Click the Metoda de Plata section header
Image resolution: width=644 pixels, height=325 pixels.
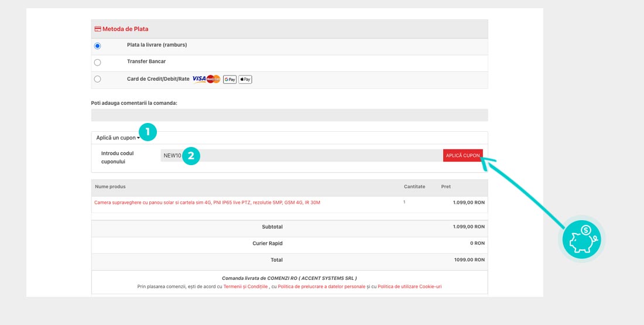[125, 29]
